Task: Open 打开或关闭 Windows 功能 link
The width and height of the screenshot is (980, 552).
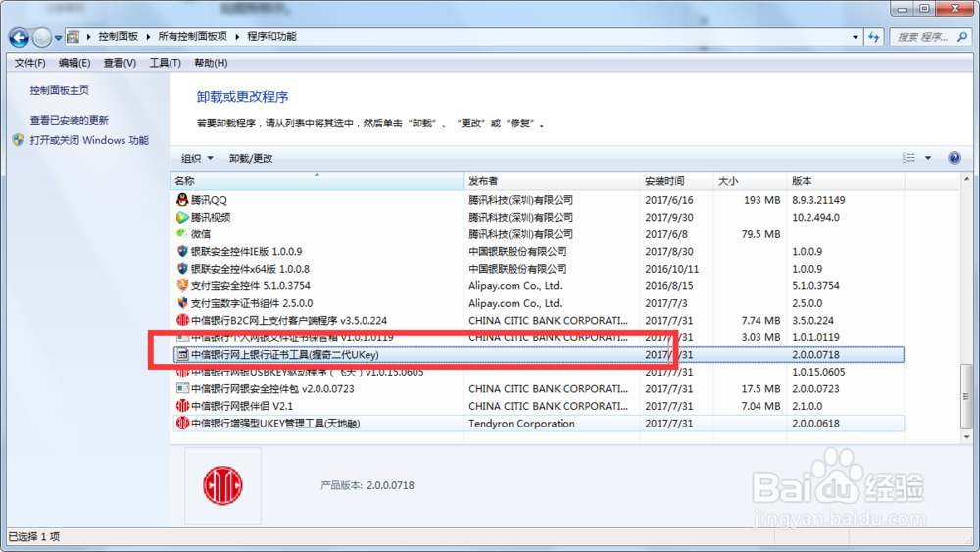Action: 89,140
